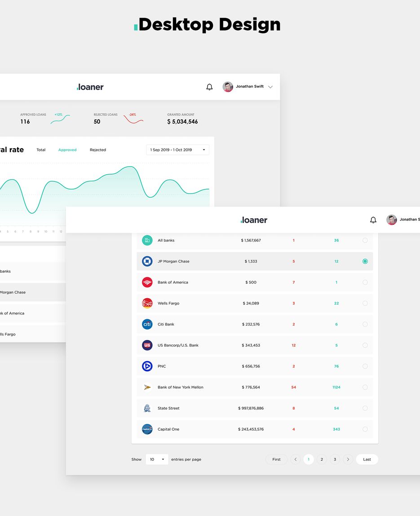Click the JP Morgan Chase logo

click(x=147, y=261)
